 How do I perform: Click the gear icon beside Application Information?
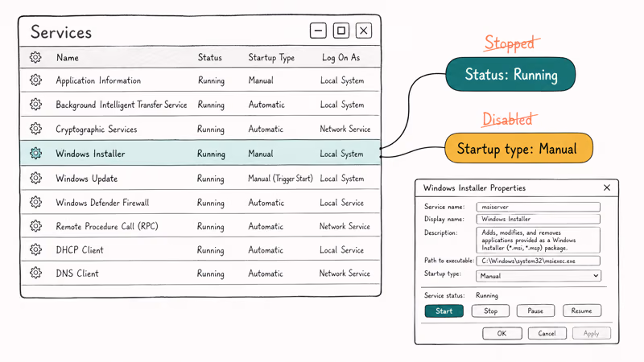(x=35, y=80)
